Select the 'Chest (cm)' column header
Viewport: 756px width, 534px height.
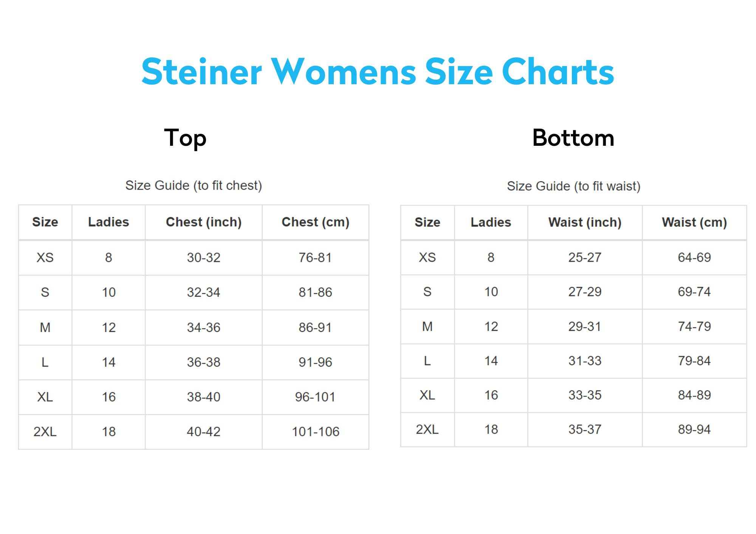coord(315,222)
